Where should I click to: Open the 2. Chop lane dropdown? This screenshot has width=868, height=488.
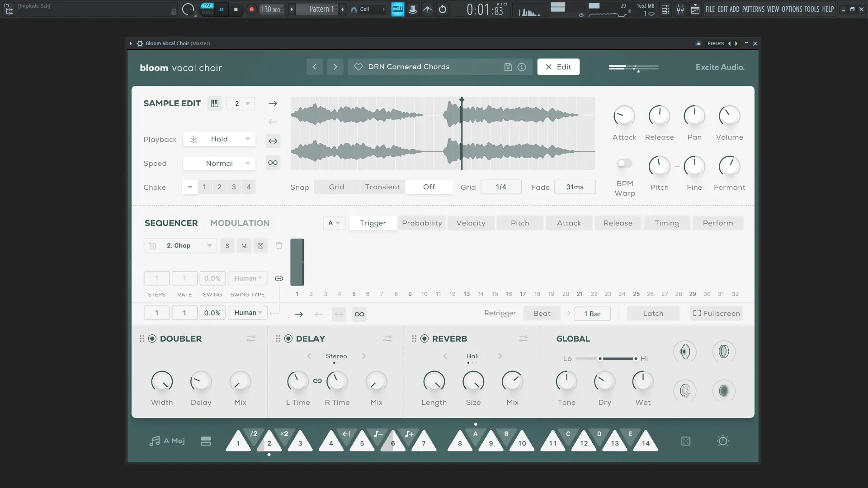pos(180,246)
